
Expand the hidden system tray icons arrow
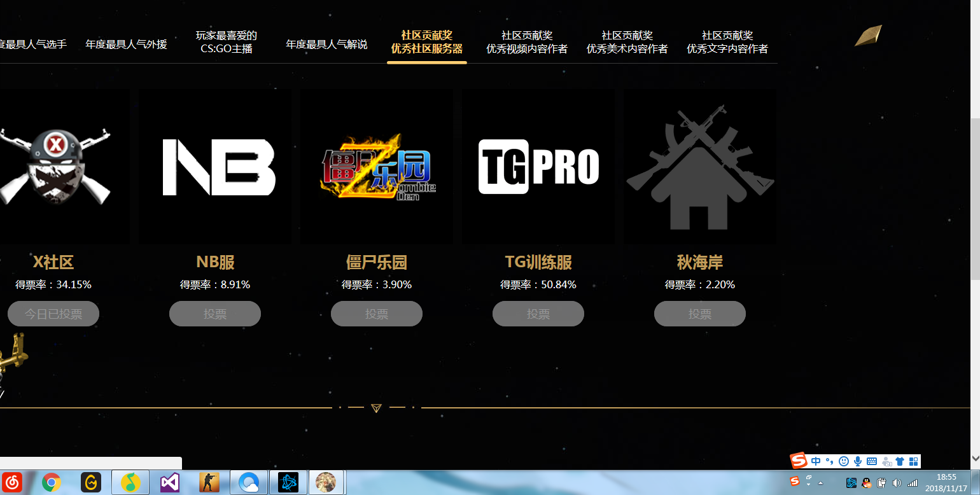coord(820,483)
